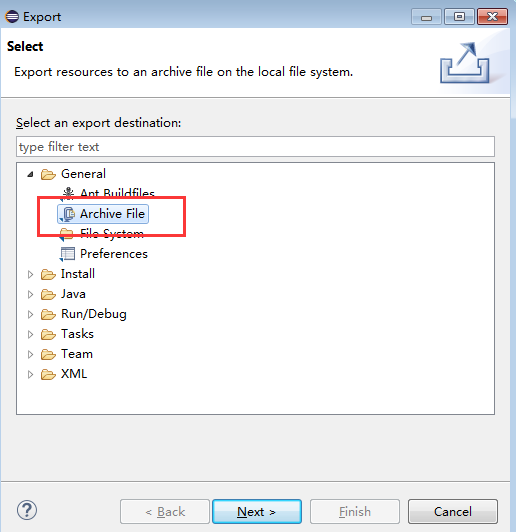The width and height of the screenshot is (516, 532).
Task: Expand the Install category
Action: click(x=31, y=274)
